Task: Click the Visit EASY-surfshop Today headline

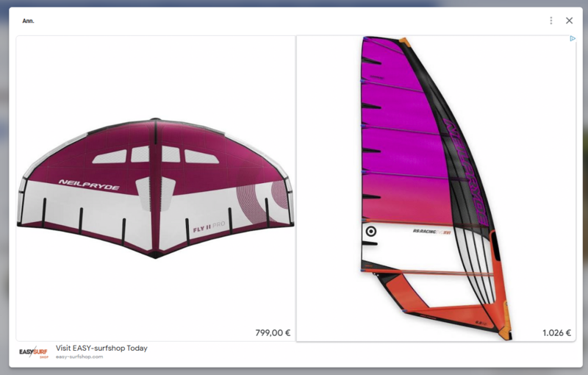Action: click(101, 348)
